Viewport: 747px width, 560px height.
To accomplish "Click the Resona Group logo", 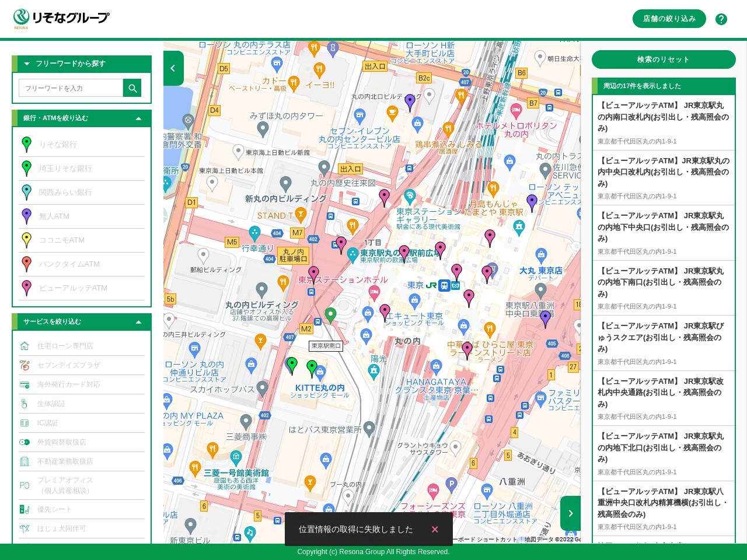I will [61, 19].
